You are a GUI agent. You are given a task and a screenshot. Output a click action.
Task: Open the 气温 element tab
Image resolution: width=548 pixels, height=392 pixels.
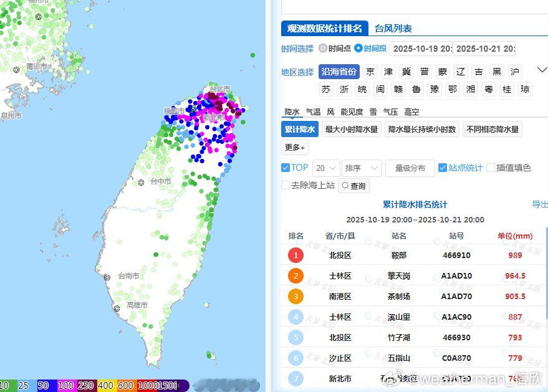coord(313,112)
